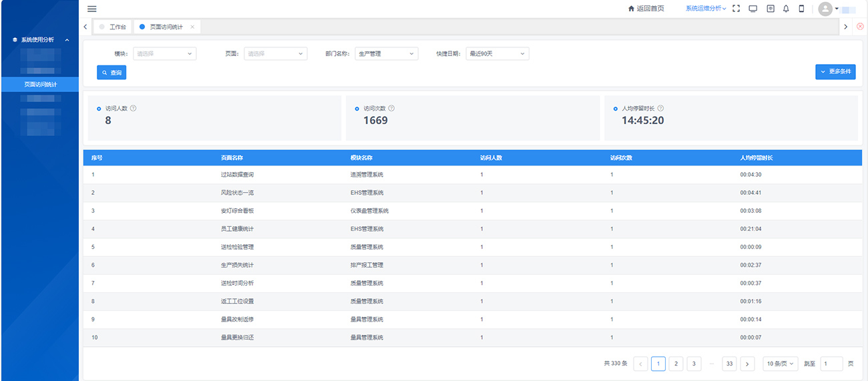The height and width of the screenshot is (381, 868).
Task: Go to page 2 in pagination
Action: click(x=676, y=364)
